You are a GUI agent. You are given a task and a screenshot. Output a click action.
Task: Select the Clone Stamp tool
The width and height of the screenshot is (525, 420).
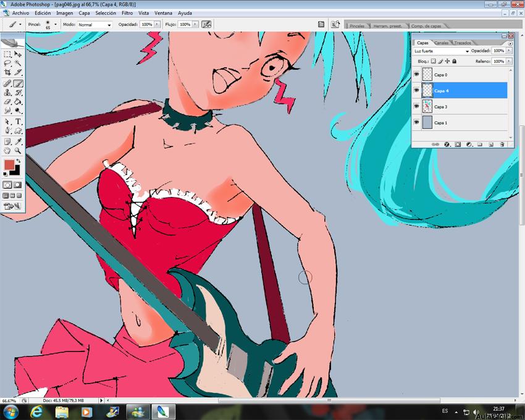coord(7,93)
